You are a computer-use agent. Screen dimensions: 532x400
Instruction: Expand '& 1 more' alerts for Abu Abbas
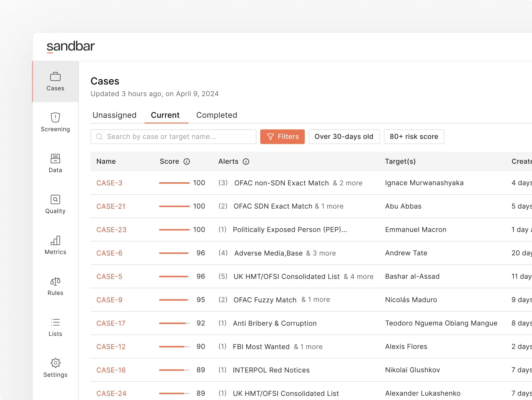[x=329, y=206]
